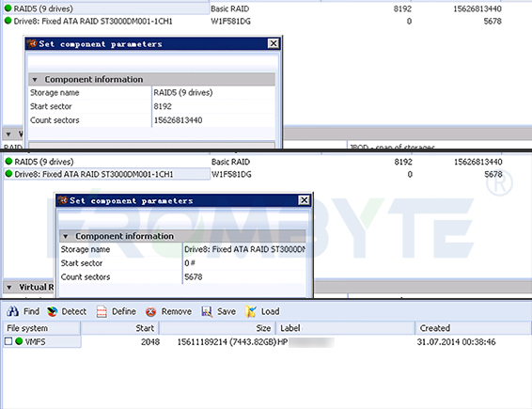Click title icon of lower Set component parameters dialog
Image resolution: width=532 pixels, height=409 pixels.
pyautogui.click(x=62, y=200)
